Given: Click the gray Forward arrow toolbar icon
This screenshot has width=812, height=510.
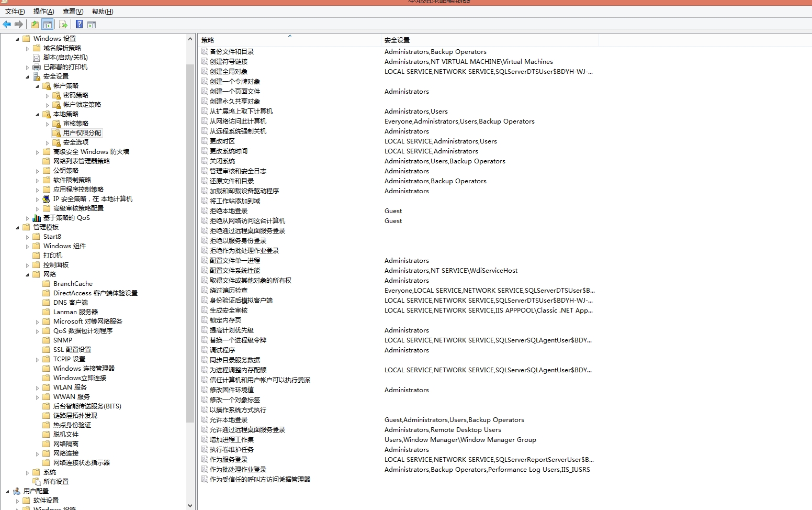Looking at the screenshot, I should 19,24.
